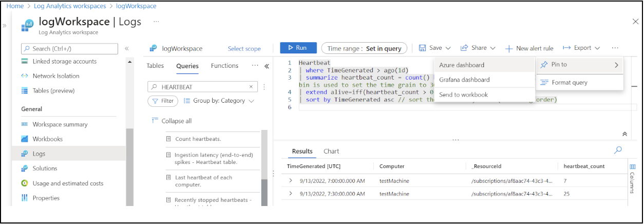This screenshot has width=644, height=224.
Task: Open the Group by: Category dropdown
Action: tap(219, 101)
